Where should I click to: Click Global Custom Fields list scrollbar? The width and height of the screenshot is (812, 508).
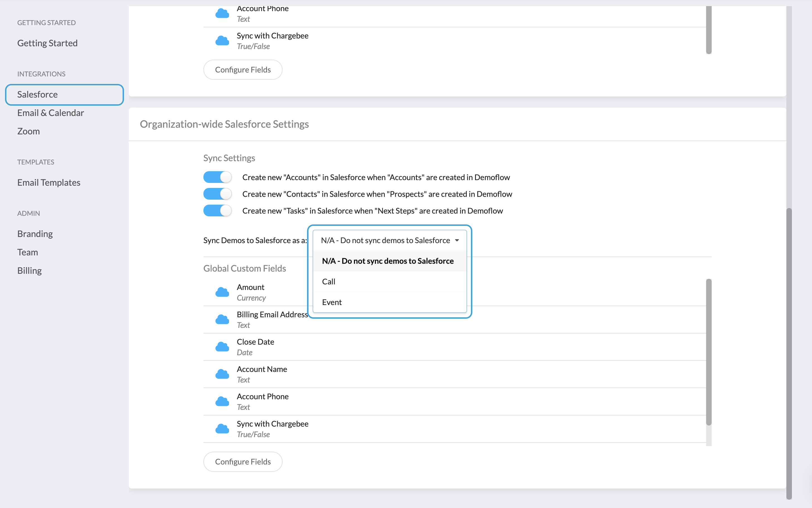(x=709, y=352)
